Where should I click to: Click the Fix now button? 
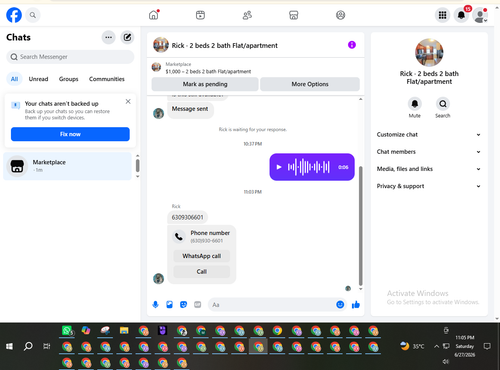pos(70,134)
